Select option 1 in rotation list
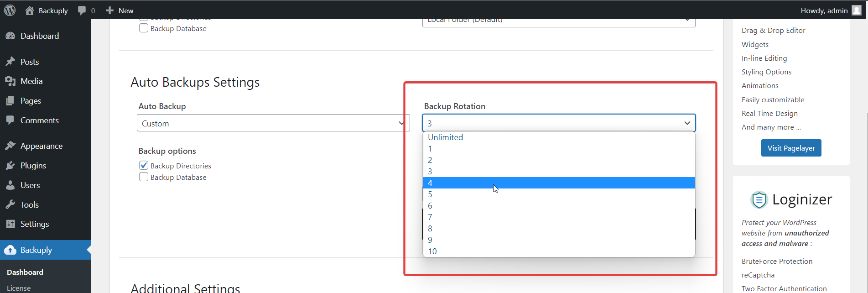The image size is (868, 293). (559, 149)
